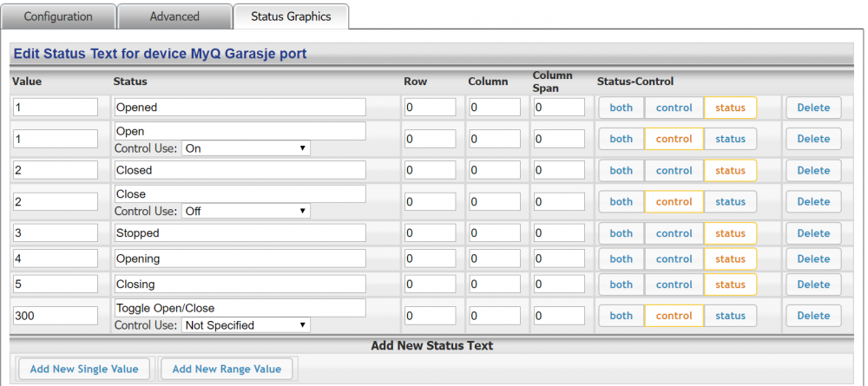This screenshot has width=868, height=386.
Task: Choose 'status' for the Toggle Open/Close row
Action: click(730, 316)
